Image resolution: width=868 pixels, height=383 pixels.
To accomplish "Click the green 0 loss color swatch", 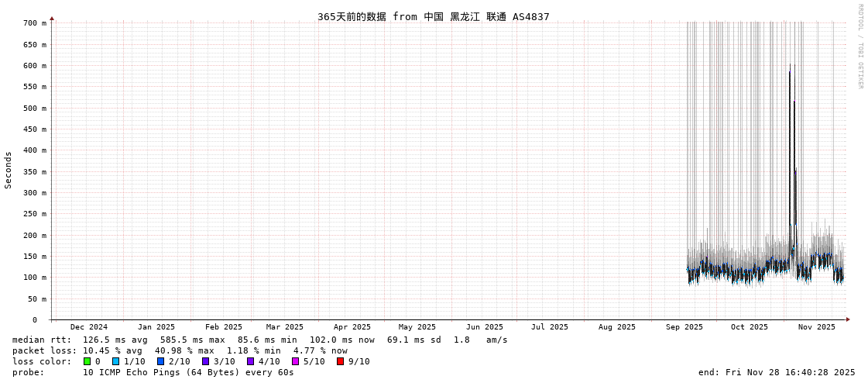I will click(87, 361).
